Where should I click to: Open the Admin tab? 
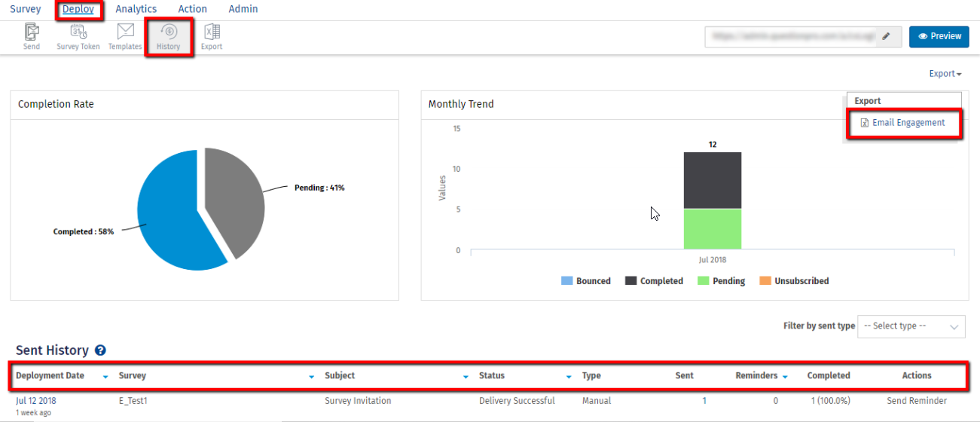point(243,9)
